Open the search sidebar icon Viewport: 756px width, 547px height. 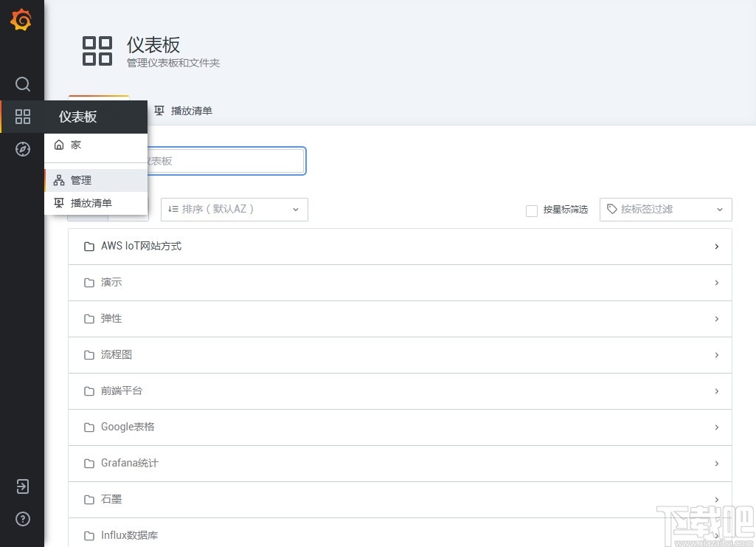click(x=22, y=83)
